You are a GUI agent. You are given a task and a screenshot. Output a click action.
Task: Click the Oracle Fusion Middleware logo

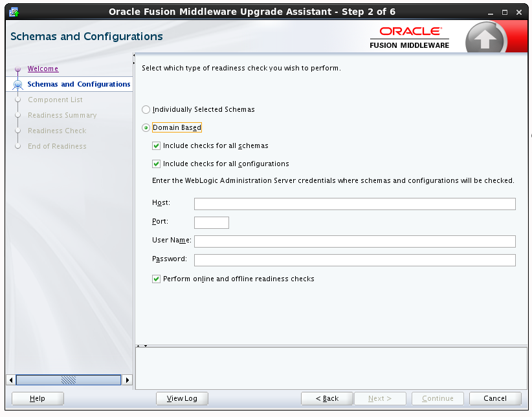410,37
